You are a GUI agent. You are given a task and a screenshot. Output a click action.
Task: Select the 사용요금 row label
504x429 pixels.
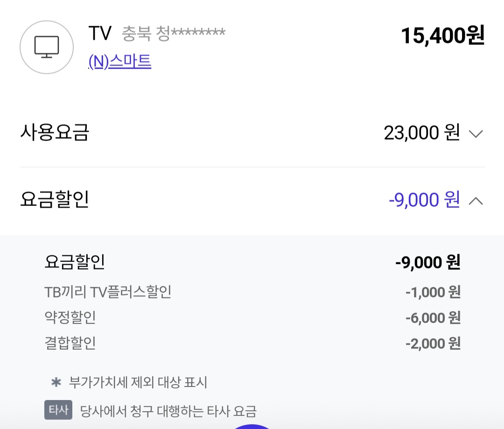pyautogui.click(x=55, y=133)
